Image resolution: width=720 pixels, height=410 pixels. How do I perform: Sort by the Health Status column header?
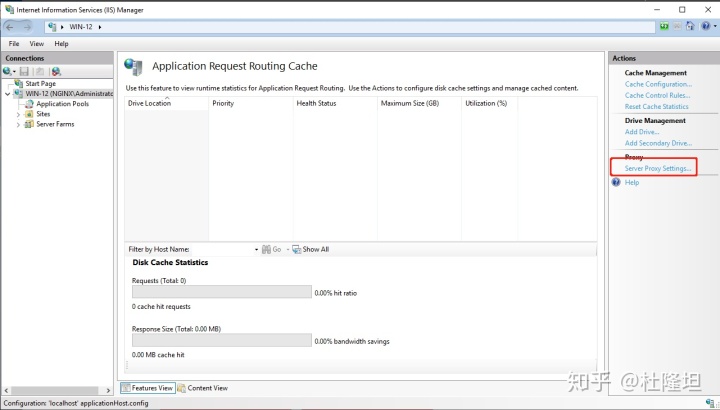click(x=335, y=103)
